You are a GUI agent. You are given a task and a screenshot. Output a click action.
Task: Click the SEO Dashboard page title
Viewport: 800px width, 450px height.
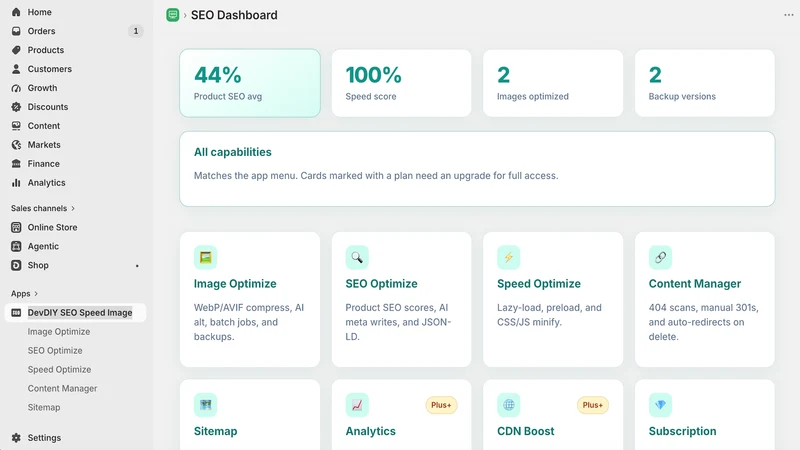tap(234, 15)
